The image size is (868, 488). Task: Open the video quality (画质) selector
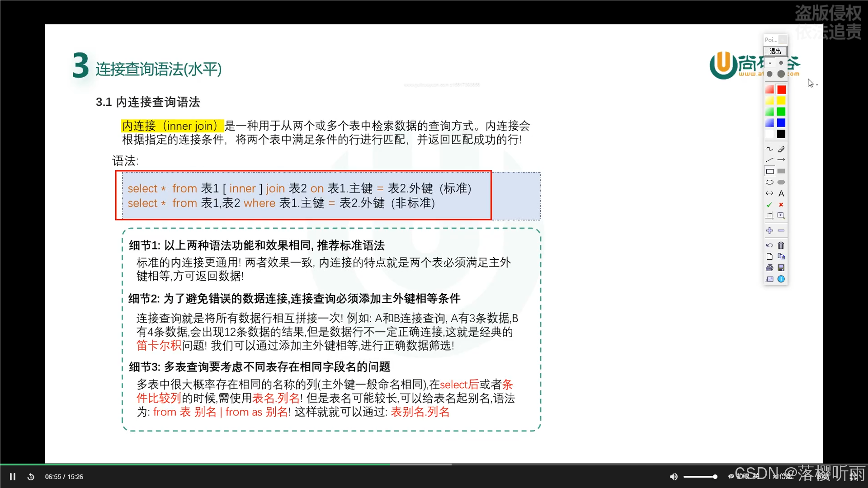point(824,476)
